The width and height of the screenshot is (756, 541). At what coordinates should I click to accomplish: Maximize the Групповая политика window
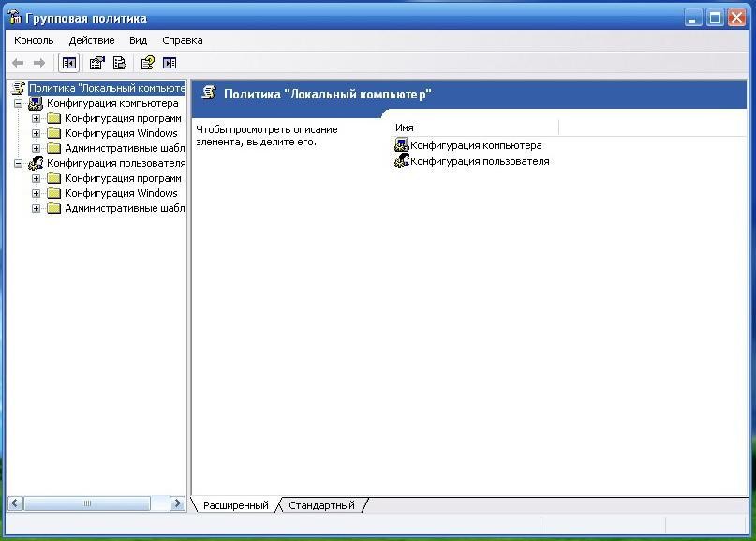click(x=715, y=18)
